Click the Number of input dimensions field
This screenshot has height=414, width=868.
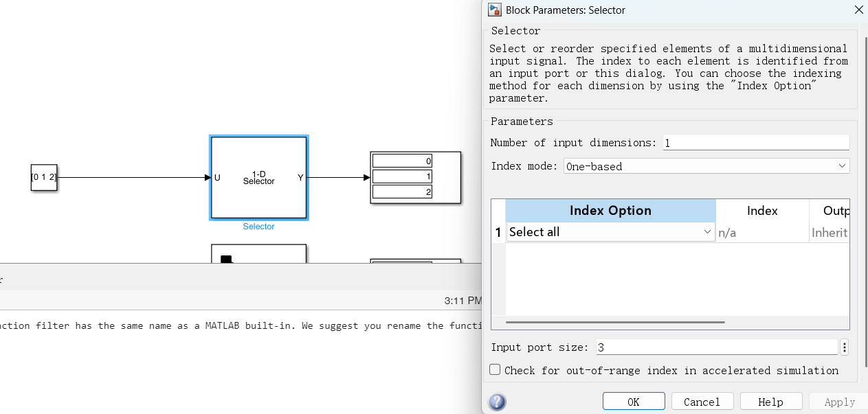coord(755,142)
